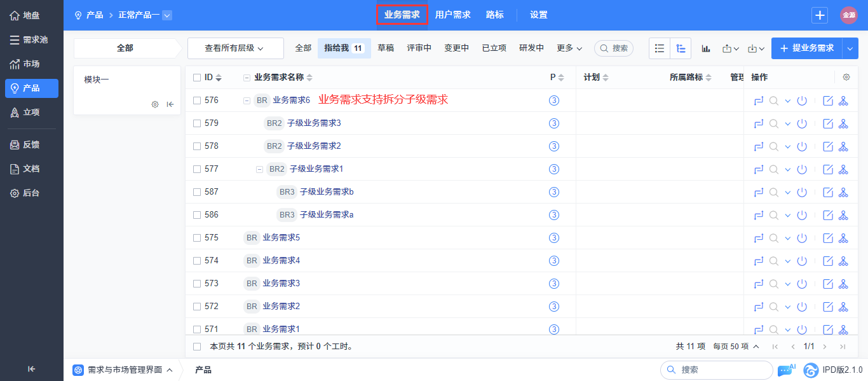This screenshot has height=381, width=868.
Task: Switch to hierarchical tree view icon
Action: [681, 48]
